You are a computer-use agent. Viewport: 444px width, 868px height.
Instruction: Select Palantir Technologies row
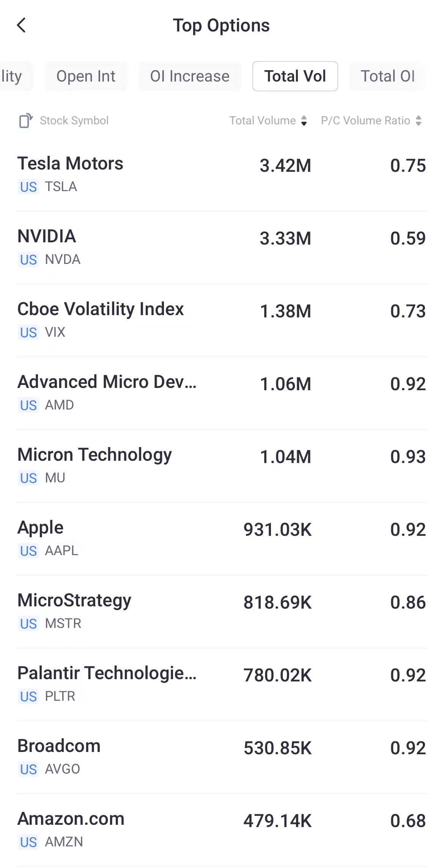[222, 684]
